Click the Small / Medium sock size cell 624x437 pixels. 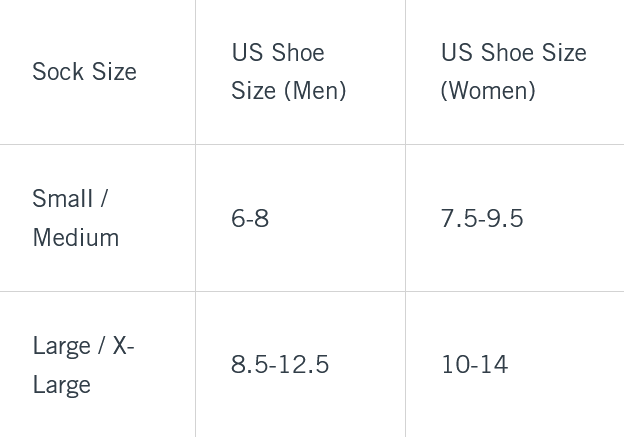pos(75,218)
